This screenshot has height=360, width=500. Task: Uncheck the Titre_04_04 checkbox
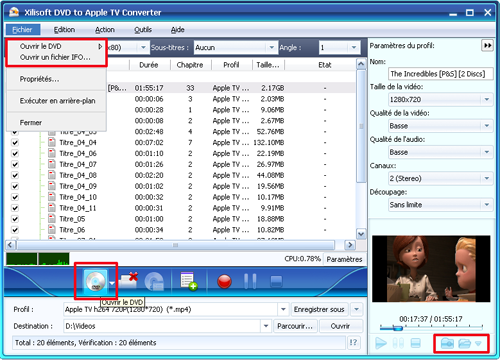pyautogui.click(x=15, y=143)
